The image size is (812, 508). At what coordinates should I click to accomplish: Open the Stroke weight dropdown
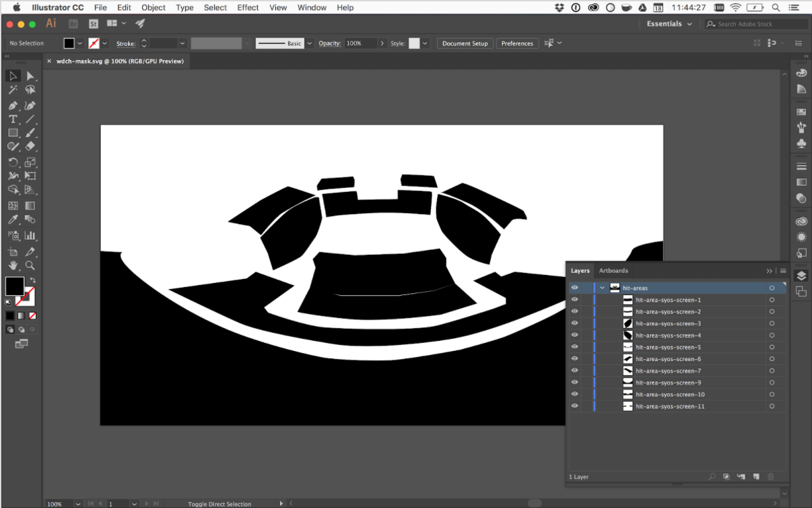[182, 43]
